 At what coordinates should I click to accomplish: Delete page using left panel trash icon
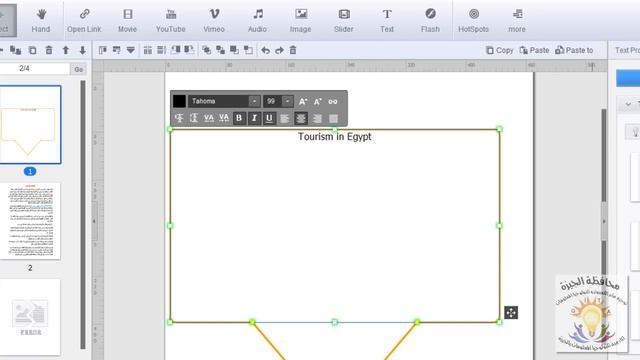point(49,50)
